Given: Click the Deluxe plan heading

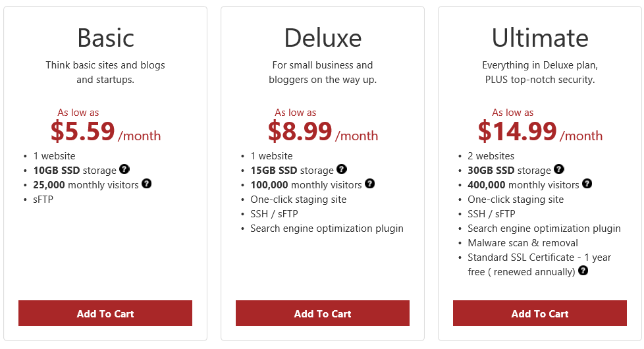Looking at the screenshot, I should pos(323,38).
